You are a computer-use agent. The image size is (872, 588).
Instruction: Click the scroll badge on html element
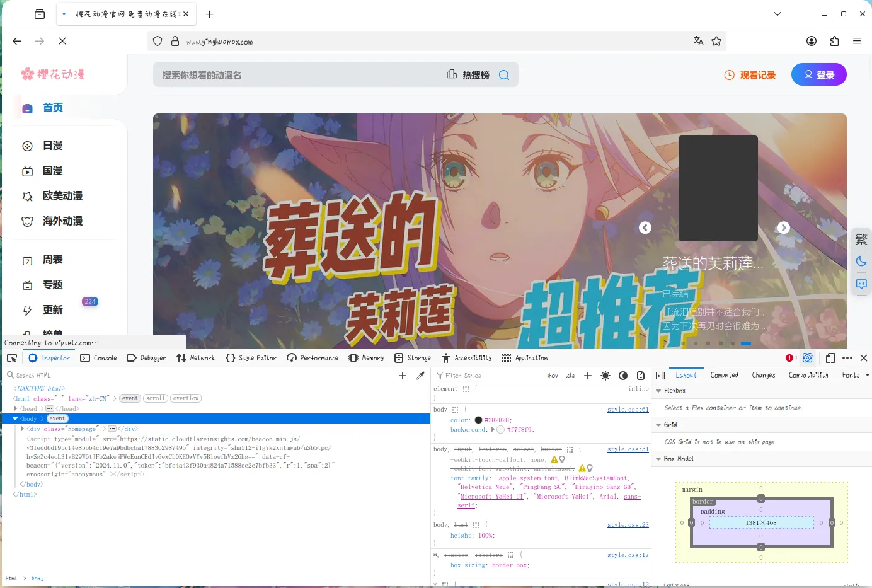[155, 398]
